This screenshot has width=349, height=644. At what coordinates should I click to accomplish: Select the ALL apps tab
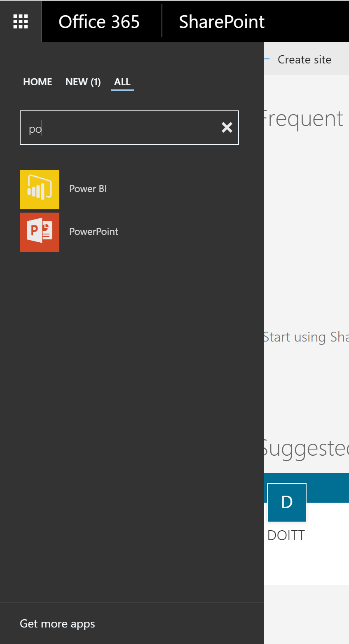(122, 82)
